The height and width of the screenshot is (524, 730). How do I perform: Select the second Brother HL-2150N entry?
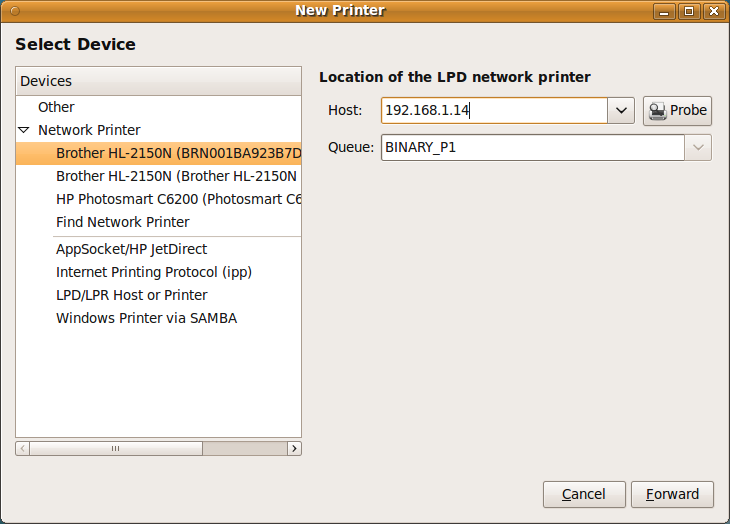(177, 176)
